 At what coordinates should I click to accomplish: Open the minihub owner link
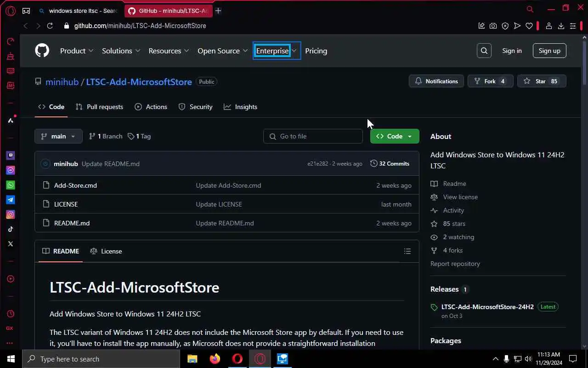[x=62, y=82]
